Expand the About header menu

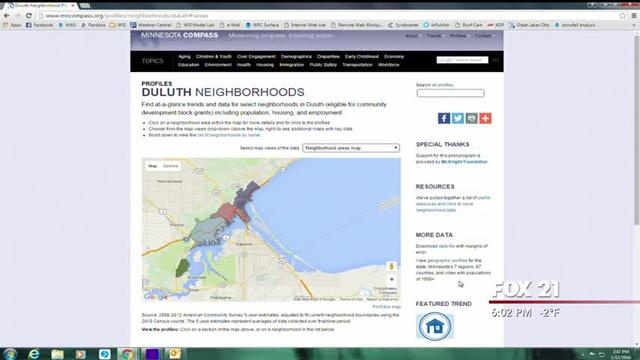412,36
